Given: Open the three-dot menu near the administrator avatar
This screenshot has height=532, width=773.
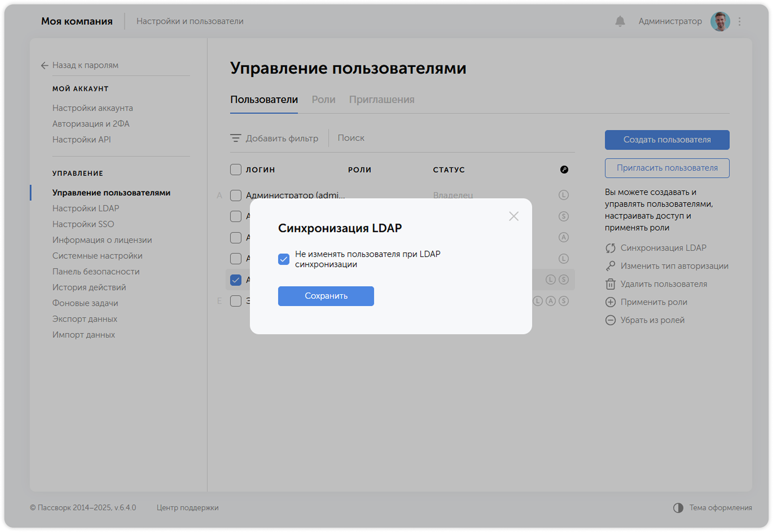Looking at the screenshot, I should [x=739, y=21].
